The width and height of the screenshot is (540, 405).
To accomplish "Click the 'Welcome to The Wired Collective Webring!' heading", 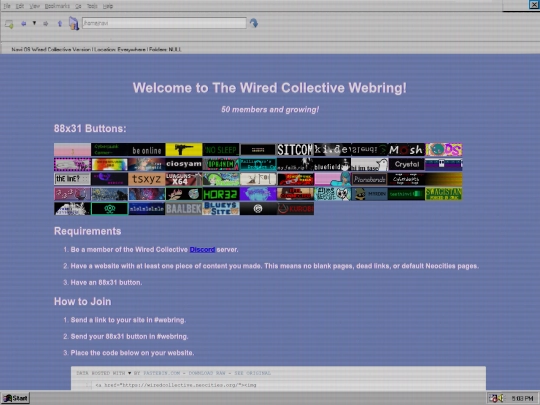I will (x=270, y=88).
